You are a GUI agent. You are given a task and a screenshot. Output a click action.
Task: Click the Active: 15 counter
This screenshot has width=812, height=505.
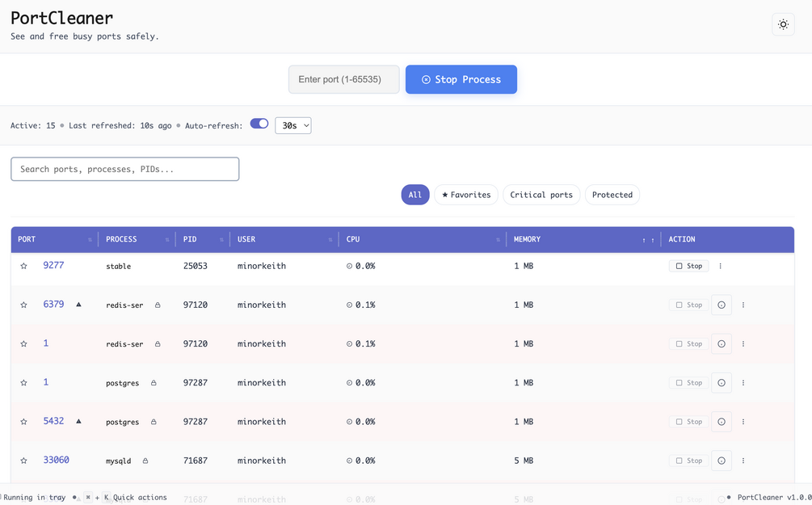(32, 125)
